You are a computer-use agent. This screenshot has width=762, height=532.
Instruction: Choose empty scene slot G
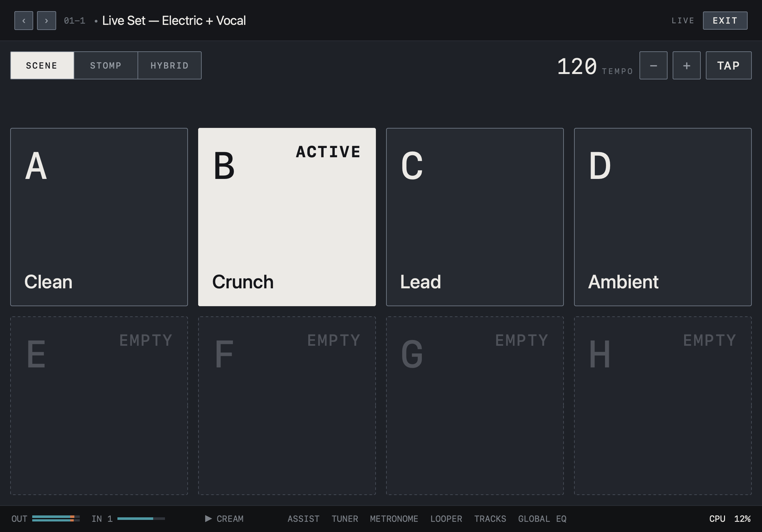[x=474, y=406]
